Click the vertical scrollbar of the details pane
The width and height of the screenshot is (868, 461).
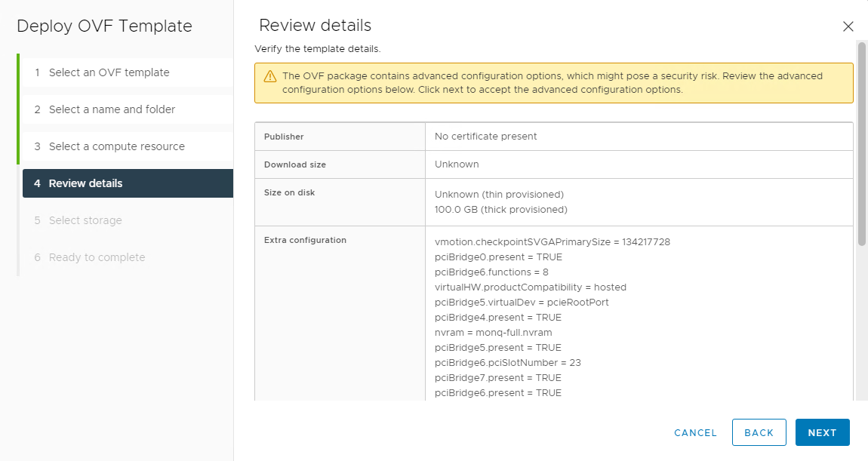(862, 143)
